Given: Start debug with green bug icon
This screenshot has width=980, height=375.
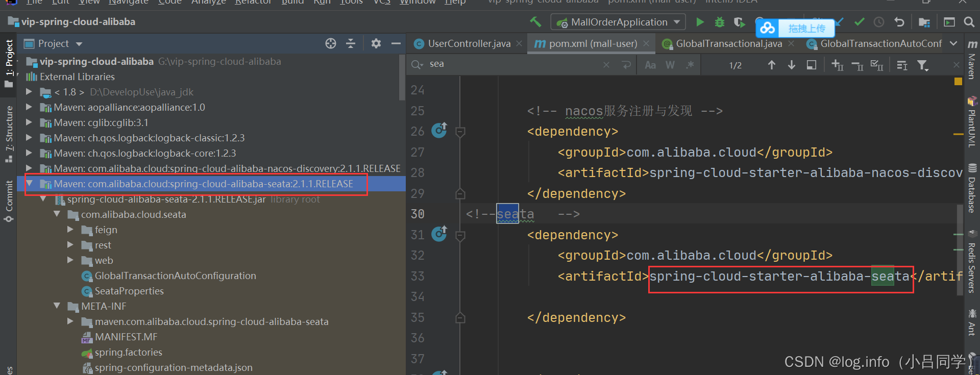Looking at the screenshot, I should click(720, 22).
